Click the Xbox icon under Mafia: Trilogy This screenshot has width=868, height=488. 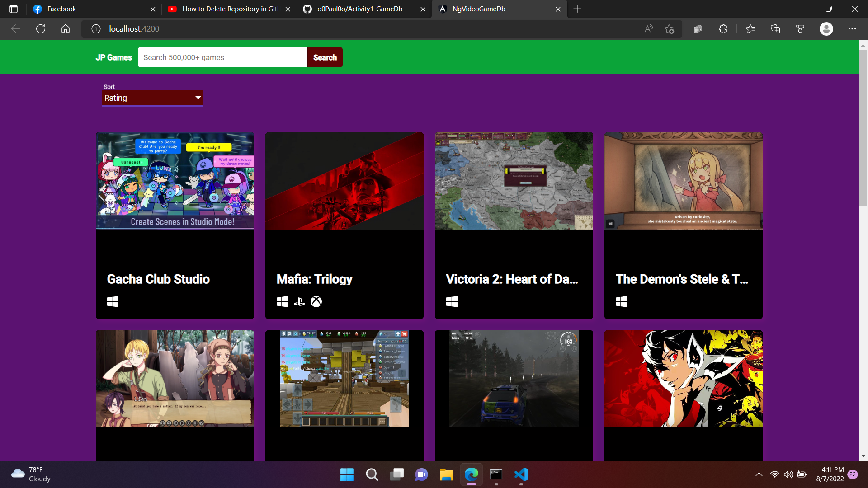(x=316, y=301)
